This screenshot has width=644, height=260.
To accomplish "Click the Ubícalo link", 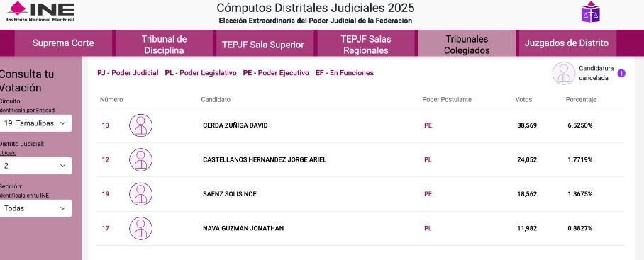I will [x=9, y=153].
